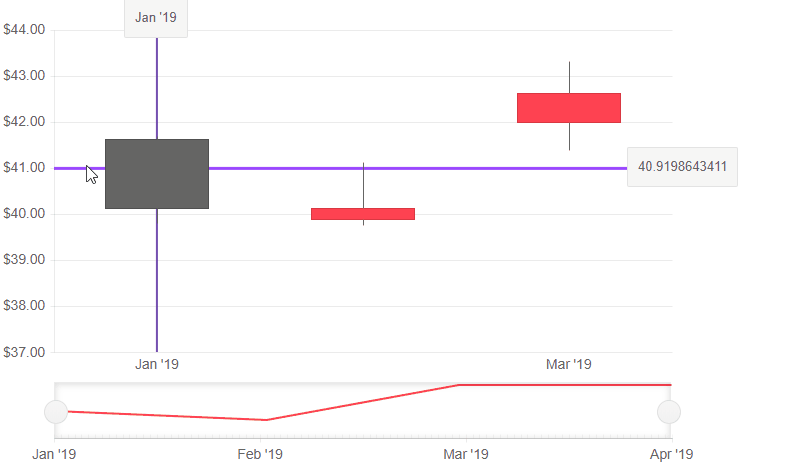Click the $38.00 value axis label
Screen dimensions: 787x476
pyautogui.click(x=24, y=306)
